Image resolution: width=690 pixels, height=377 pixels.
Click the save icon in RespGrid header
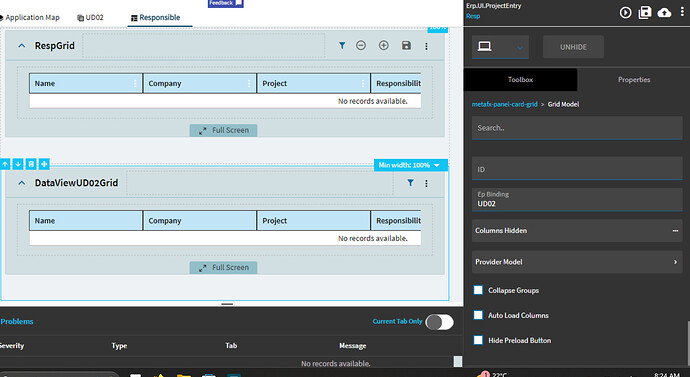coord(406,45)
